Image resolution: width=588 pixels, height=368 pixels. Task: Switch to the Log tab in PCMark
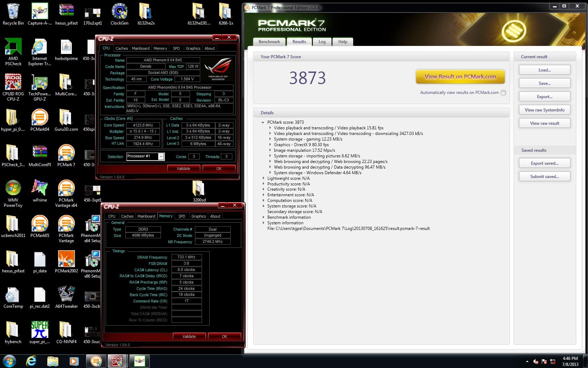tap(322, 42)
